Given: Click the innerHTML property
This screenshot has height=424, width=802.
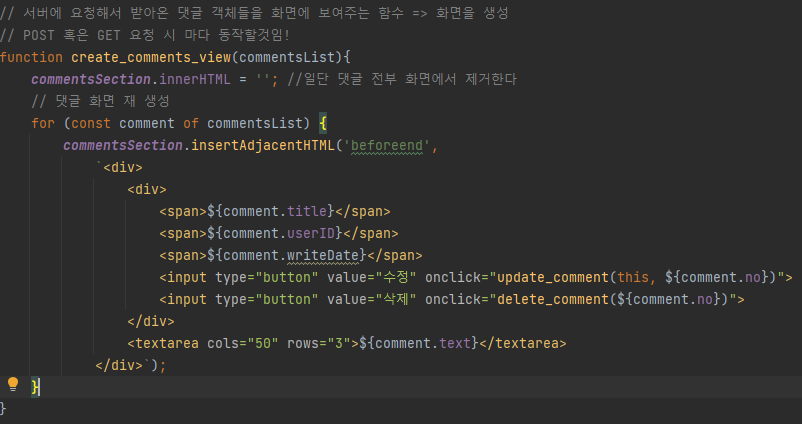Looking at the screenshot, I should tap(195, 79).
